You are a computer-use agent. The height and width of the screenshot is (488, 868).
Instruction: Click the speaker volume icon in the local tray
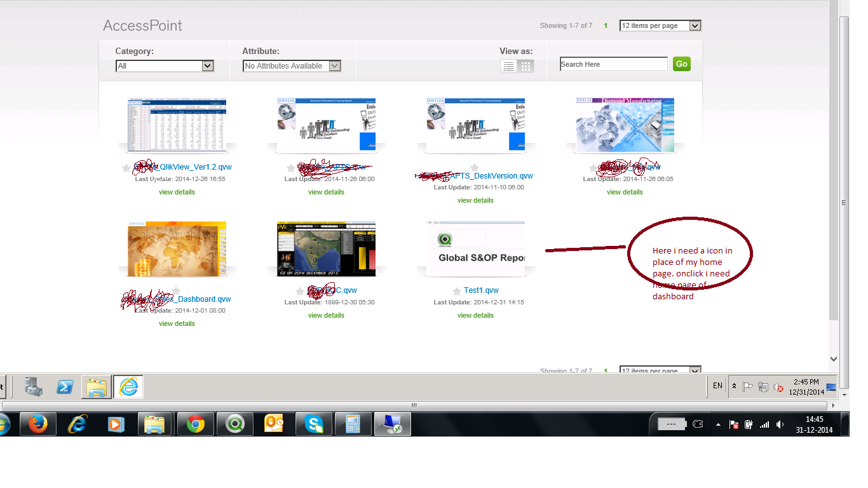(x=780, y=424)
